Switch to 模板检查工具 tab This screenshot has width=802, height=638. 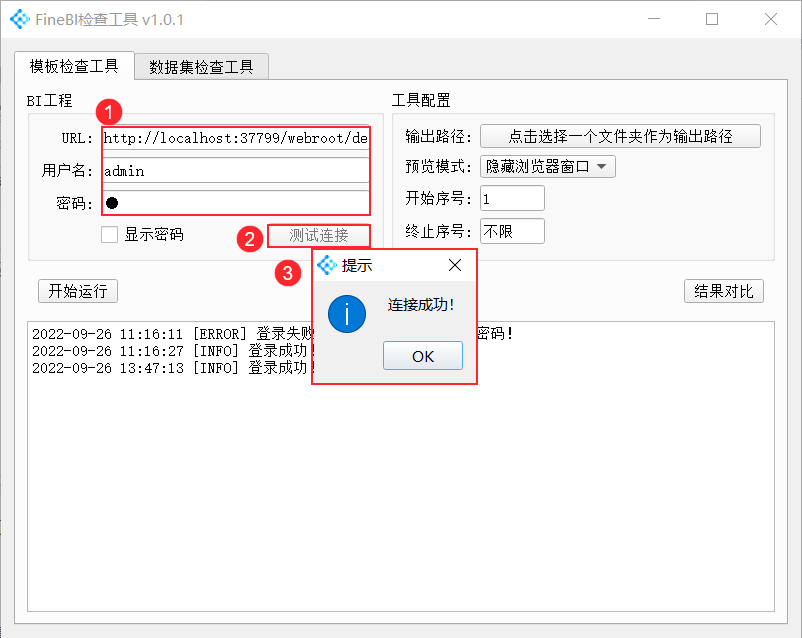[x=74, y=66]
